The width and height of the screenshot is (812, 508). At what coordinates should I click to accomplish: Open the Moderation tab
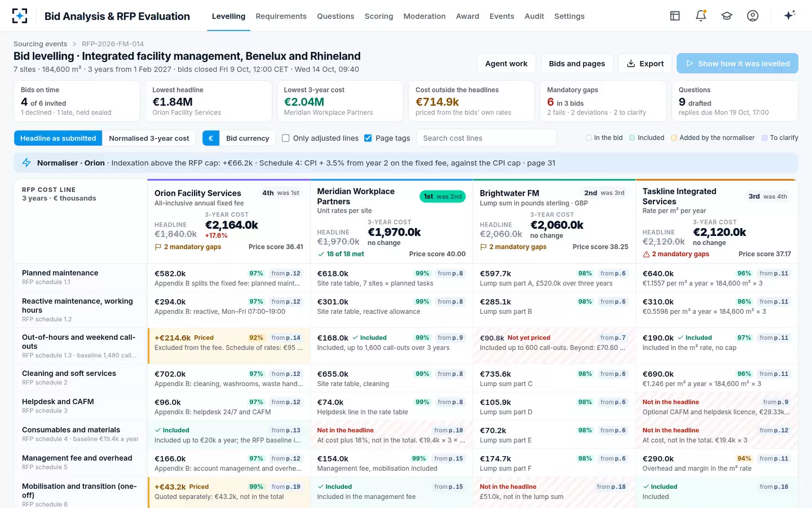click(x=425, y=16)
